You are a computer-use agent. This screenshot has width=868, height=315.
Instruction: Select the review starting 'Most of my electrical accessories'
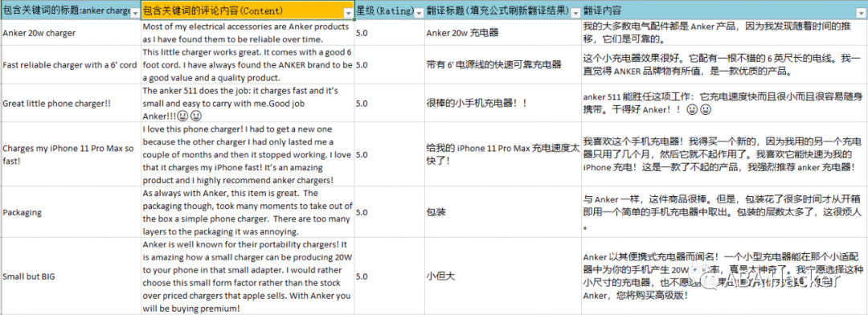pos(248,33)
